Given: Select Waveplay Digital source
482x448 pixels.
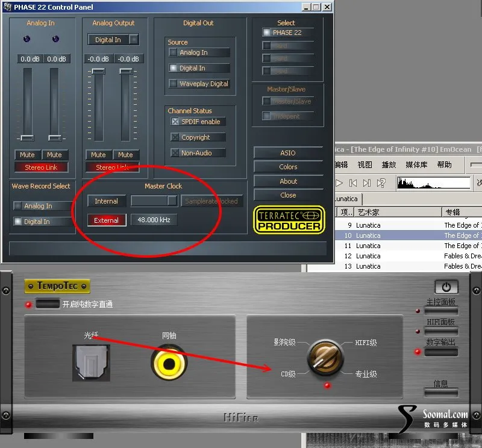Looking at the screenshot, I should [x=199, y=84].
